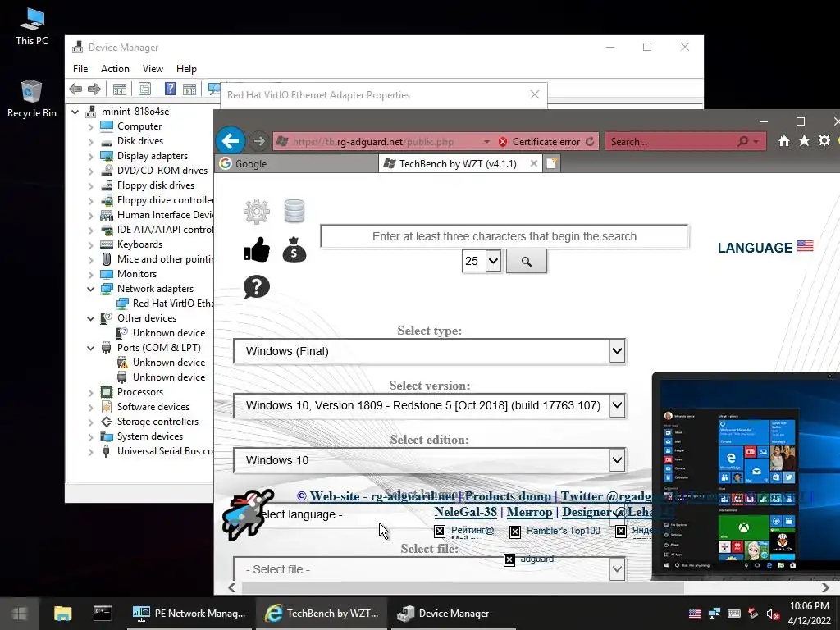The width and height of the screenshot is (840, 630).
Task: Click the keyboard tray icon
Action: pyautogui.click(x=734, y=614)
